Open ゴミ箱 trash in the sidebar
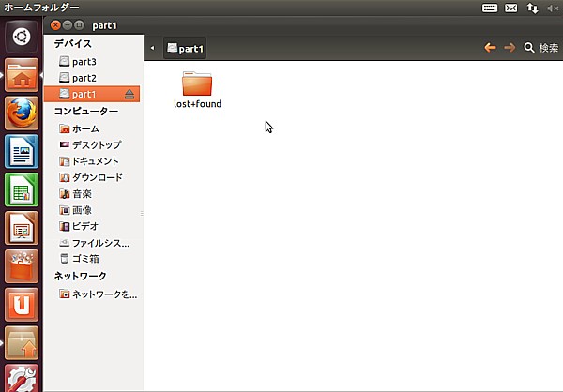 pos(92,259)
